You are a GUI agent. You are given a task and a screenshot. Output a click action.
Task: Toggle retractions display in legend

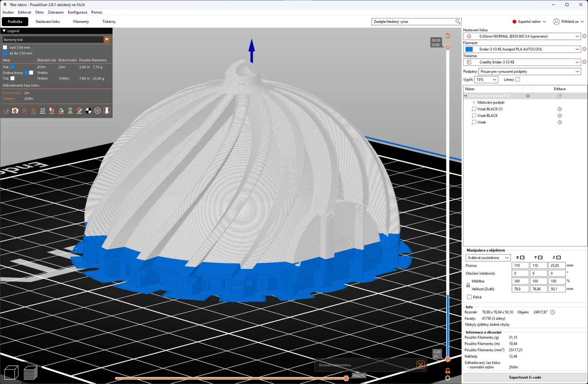point(24,111)
